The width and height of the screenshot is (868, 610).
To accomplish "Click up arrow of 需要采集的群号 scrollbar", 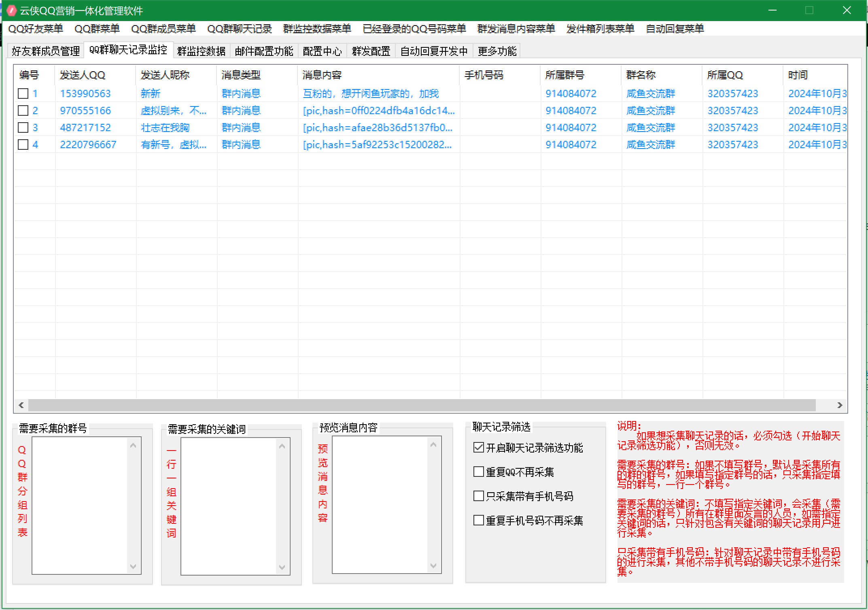I will click(x=133, y=445).
